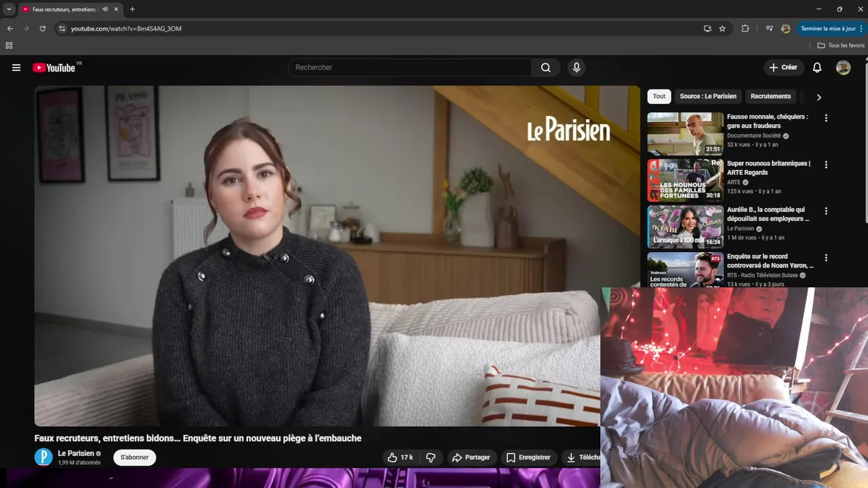The height and width of the screenshot is (488, 868).
Task: Show more filter chips with right arrow
Action: 818,97
